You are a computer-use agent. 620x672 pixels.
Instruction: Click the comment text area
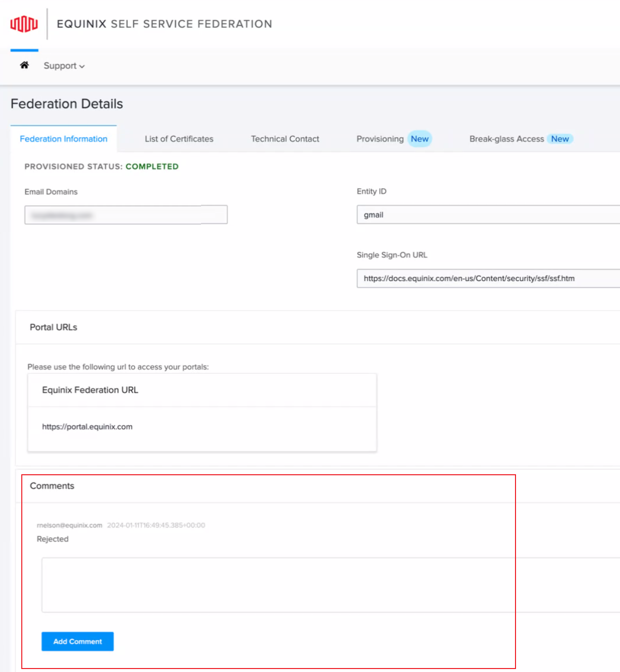coord(331,585)
